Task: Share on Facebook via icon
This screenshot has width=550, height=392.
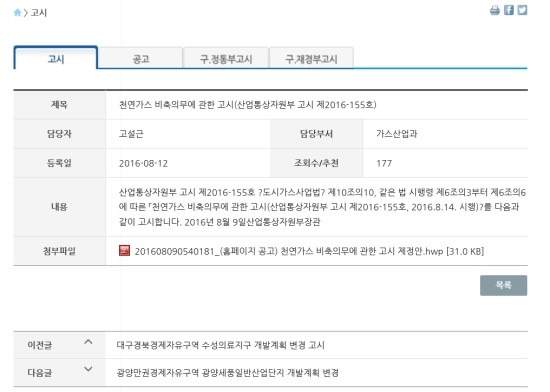Action: coord(509,10)
